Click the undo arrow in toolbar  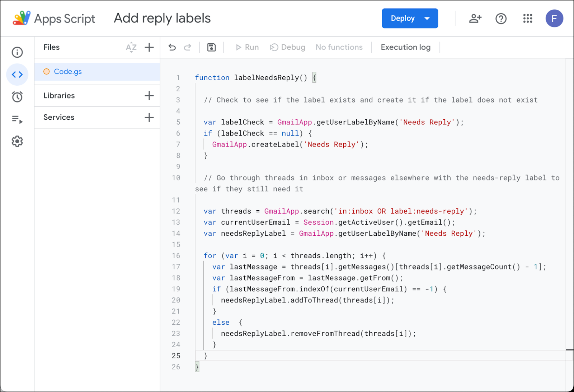click(172, 47)
